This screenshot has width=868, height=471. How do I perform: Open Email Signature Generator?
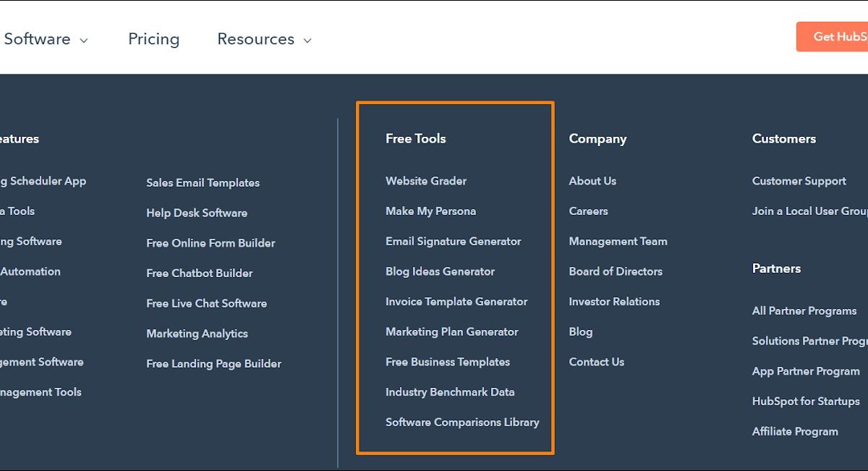point(453,242)
